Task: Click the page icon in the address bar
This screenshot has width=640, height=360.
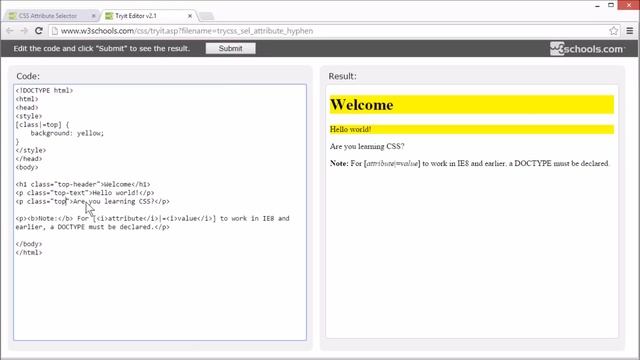Action: pos(55,31)
